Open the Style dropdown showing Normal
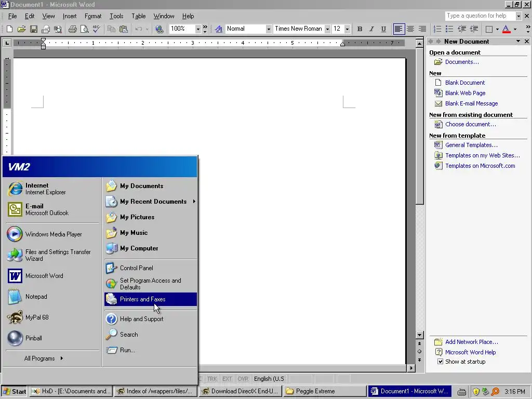This screenshot has height=399, width=532. coord(269,29)
